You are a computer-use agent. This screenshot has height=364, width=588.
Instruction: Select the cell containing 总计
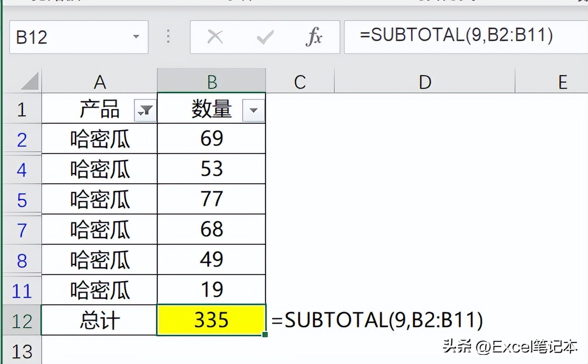[x=100, y=320]
